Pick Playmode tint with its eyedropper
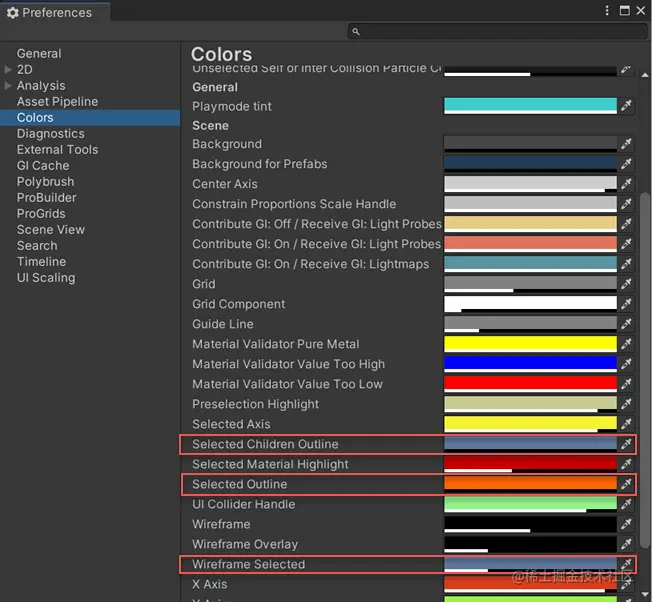Screen dimensions: 652x602 (x=626, y=106)
